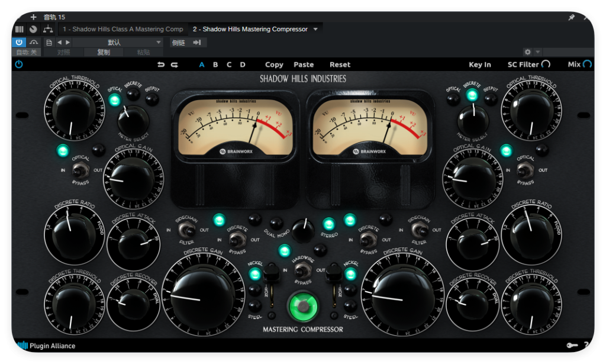Flip the right Sidechain Filter toggle switch
The width and height of the screenshot is (606, 364).
[420, 231]
